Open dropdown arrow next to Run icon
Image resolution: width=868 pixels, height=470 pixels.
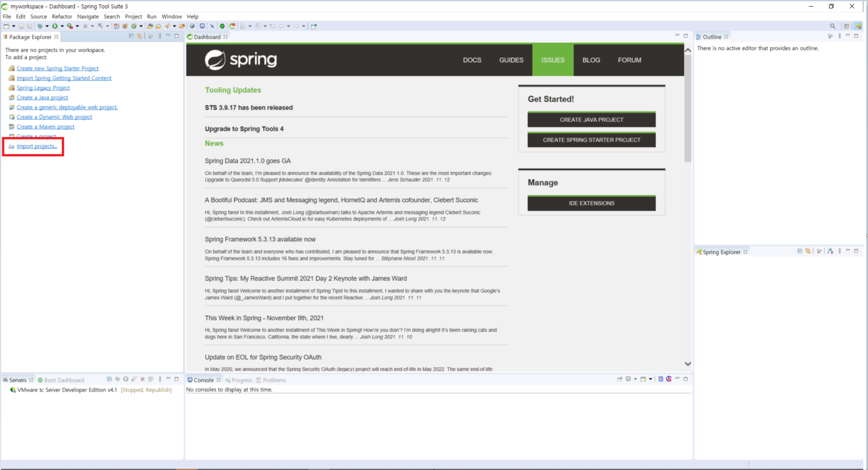coord(62,26)
